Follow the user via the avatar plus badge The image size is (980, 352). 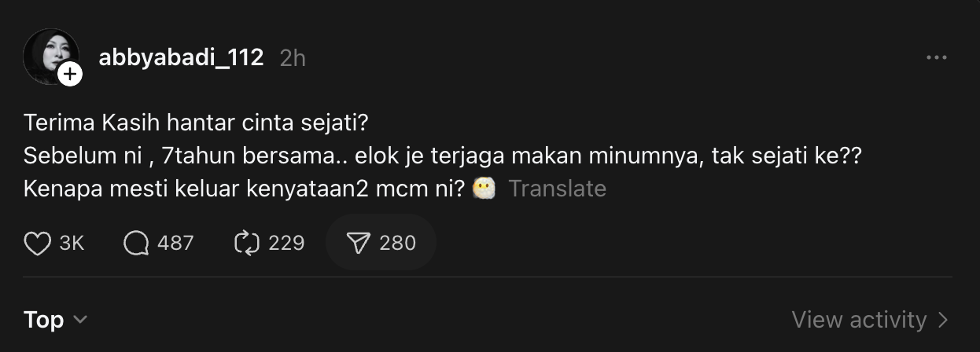70,75
